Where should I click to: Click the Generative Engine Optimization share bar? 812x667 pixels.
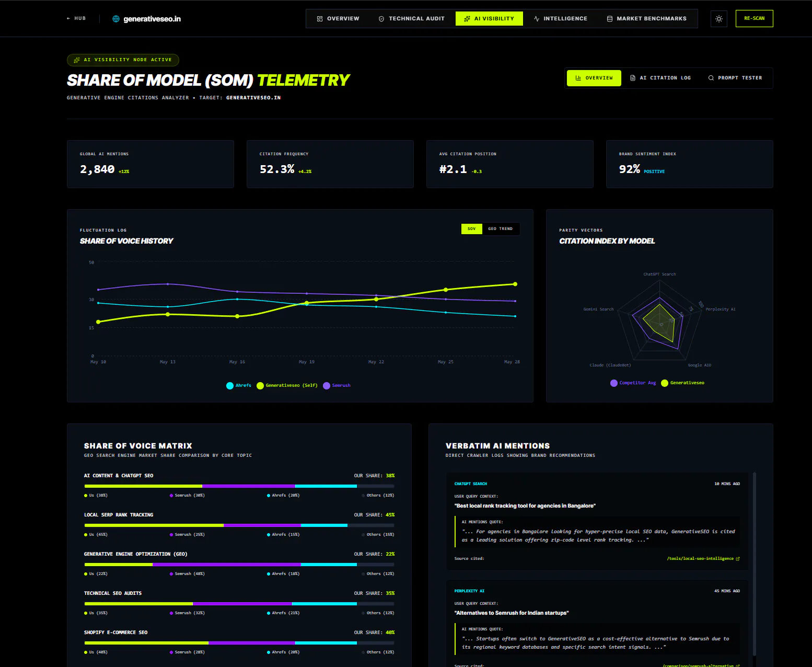(239, 565)
